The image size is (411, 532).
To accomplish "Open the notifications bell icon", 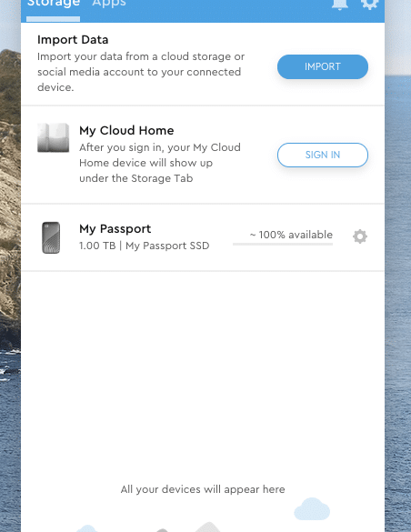I will click(x=340, y=4).
